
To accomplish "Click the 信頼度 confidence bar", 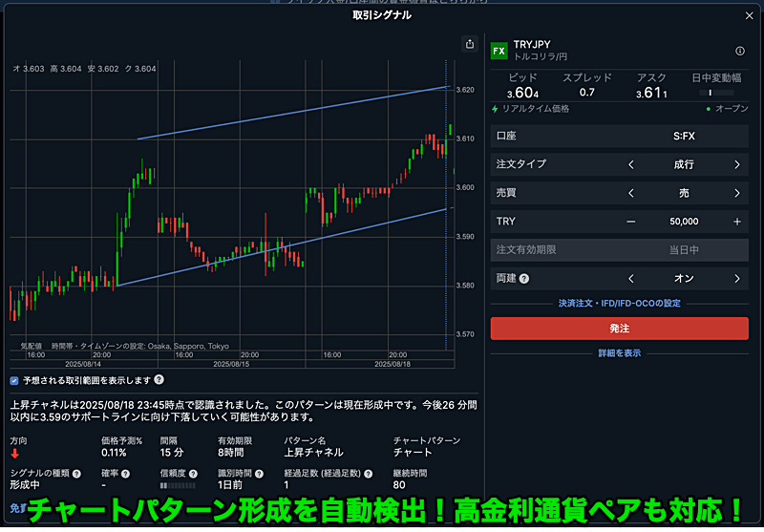I will (x=178, y=485).
